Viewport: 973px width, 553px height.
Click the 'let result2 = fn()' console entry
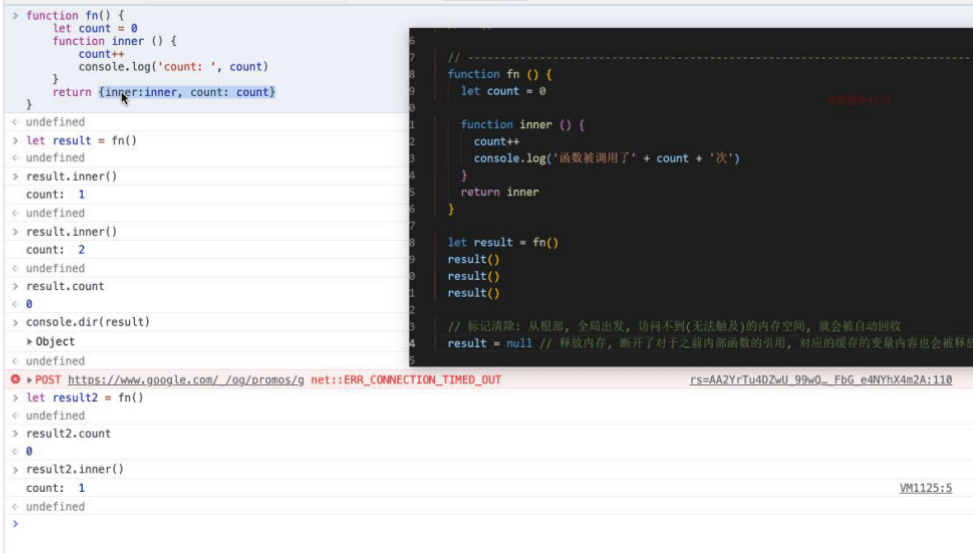(x=84, y=397)
